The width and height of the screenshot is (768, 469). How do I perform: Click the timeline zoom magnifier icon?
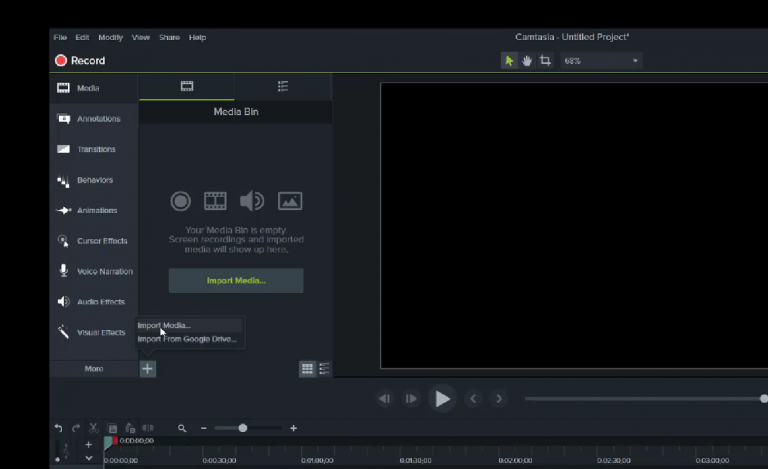click(182, 428)
